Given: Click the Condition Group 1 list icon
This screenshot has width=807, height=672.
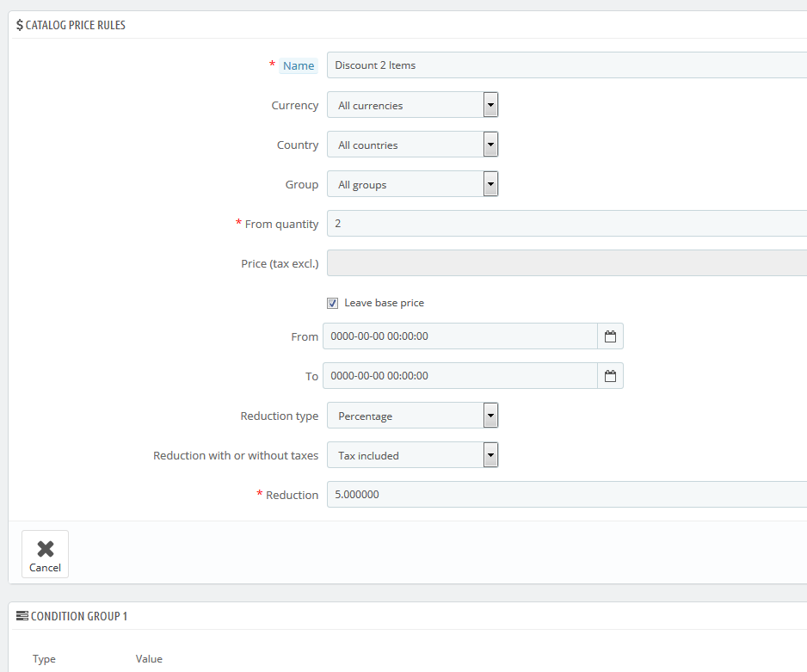Looking at the screenshot, I should click(x=22, y=616).
